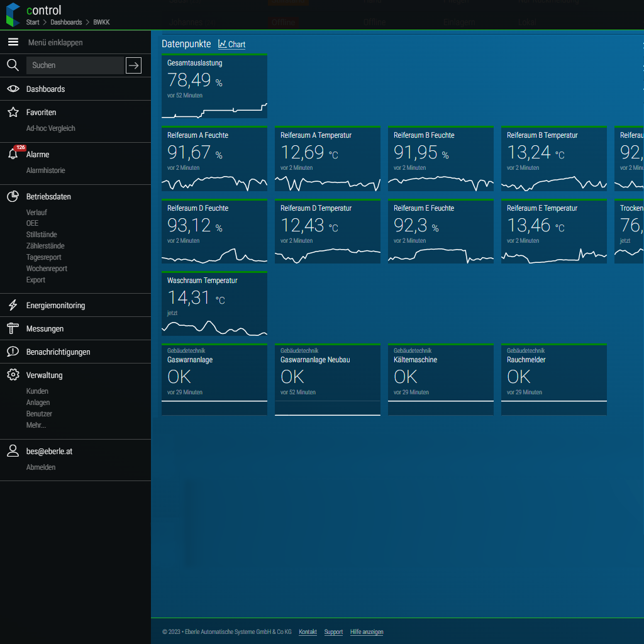Screen dimensions: 644x644
Task: Click Menü einklappen label
Action: (x=55, y=43)
